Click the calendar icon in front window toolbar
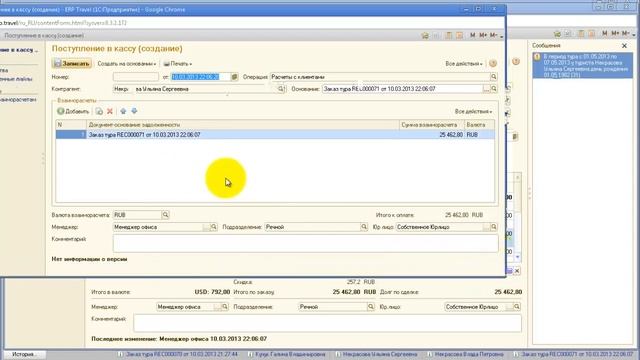The image size is (640, 360). tap(459, 36)
